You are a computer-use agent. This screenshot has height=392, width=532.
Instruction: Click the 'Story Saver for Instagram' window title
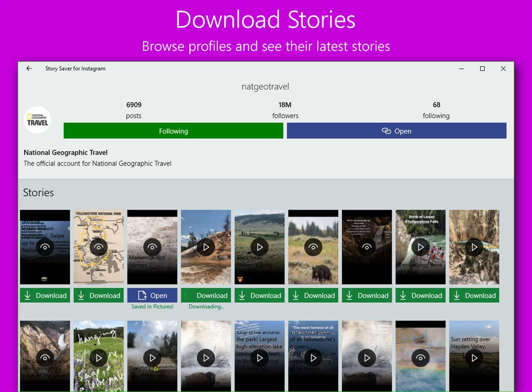[x=75, y=68]
